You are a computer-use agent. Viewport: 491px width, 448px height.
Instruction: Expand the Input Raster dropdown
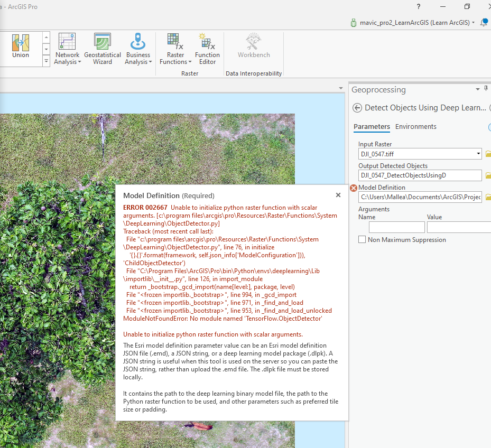click(478, 153)
